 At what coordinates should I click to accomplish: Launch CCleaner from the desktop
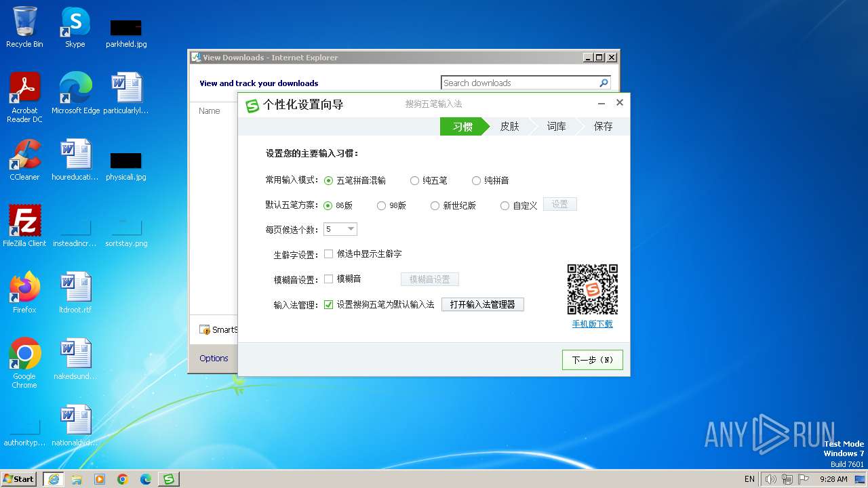coord(24,159)
